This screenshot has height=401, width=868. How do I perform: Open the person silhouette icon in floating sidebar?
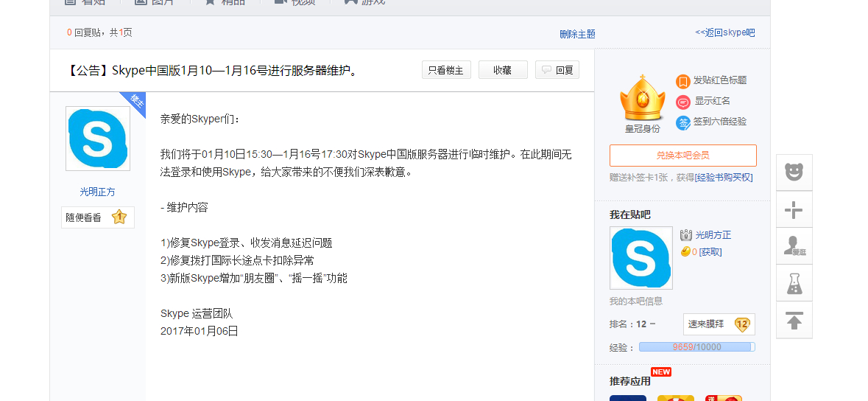click(794, 246)
